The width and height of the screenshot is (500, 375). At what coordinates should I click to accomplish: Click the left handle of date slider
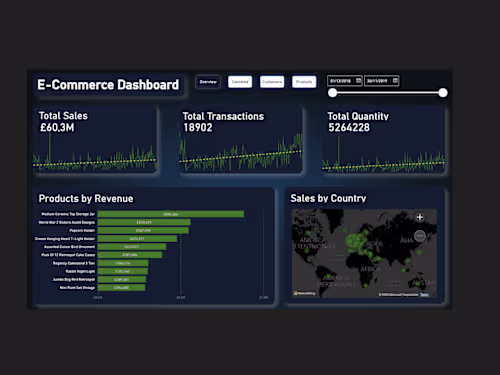pyautogui.click(x=332, y=93)
